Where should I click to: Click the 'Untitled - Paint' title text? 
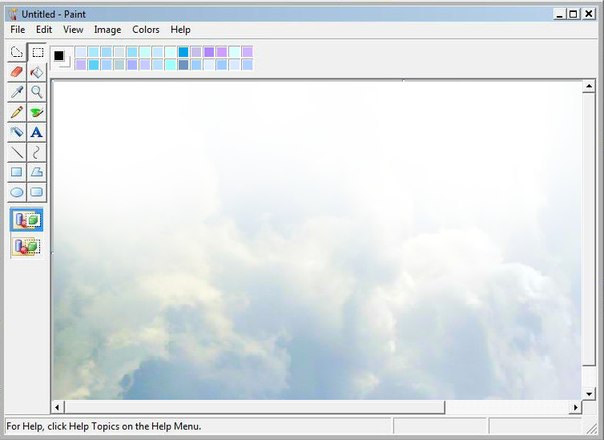(x=54, y=14)
